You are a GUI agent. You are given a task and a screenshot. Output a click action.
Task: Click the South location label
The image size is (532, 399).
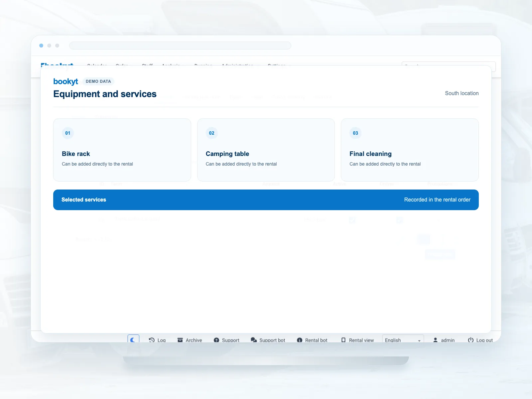point(462,93)
